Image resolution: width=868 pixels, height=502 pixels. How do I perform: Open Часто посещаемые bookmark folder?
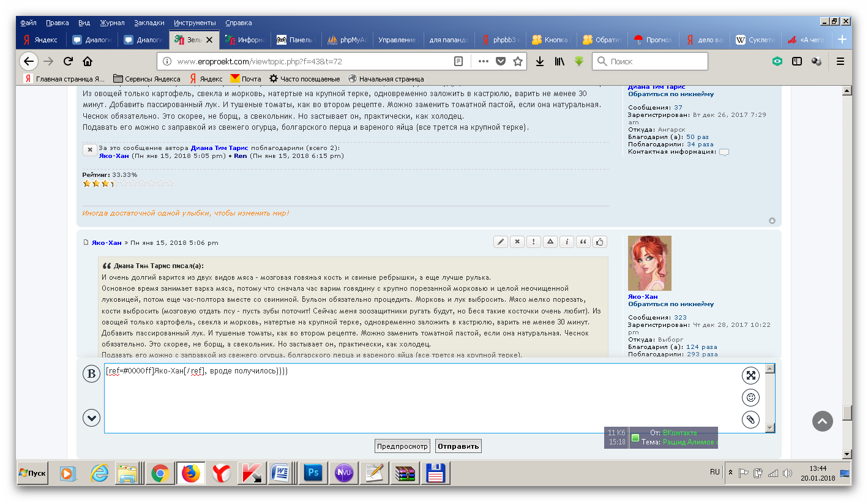[x=305, y=78]
